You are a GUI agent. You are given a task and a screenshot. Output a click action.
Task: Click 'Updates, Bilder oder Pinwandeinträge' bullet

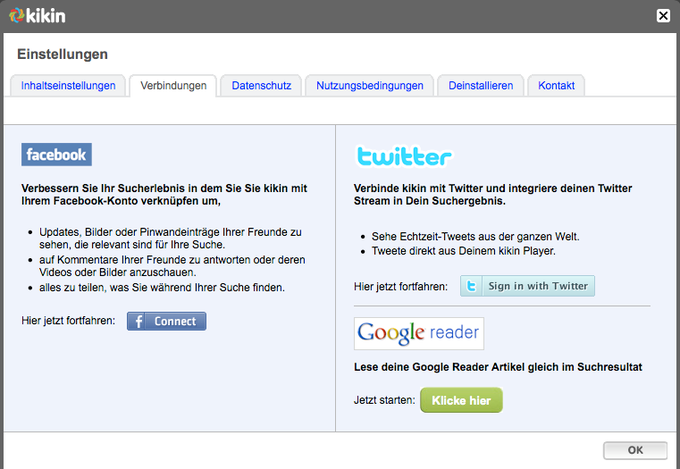170,238
